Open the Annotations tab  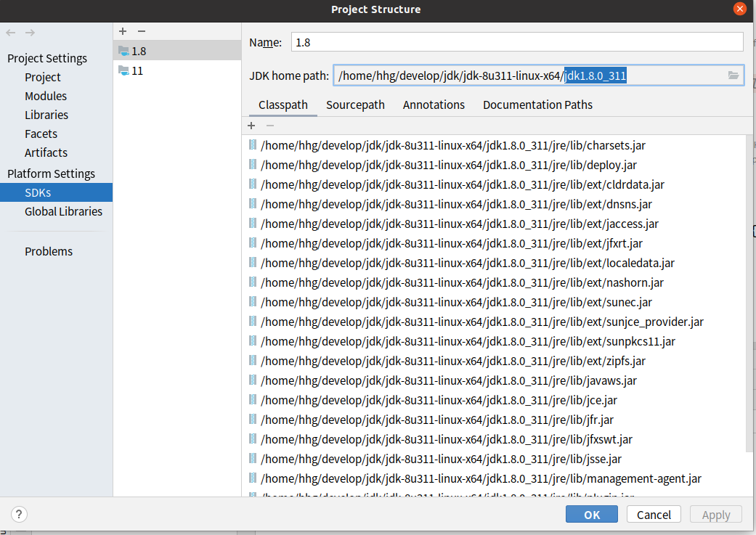point(434,105)
